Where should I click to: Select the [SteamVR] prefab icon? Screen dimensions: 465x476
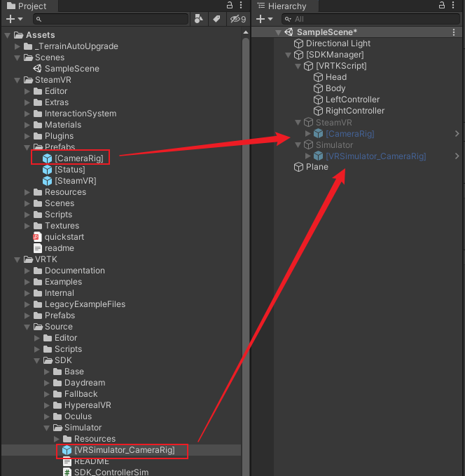click(47, 181)
